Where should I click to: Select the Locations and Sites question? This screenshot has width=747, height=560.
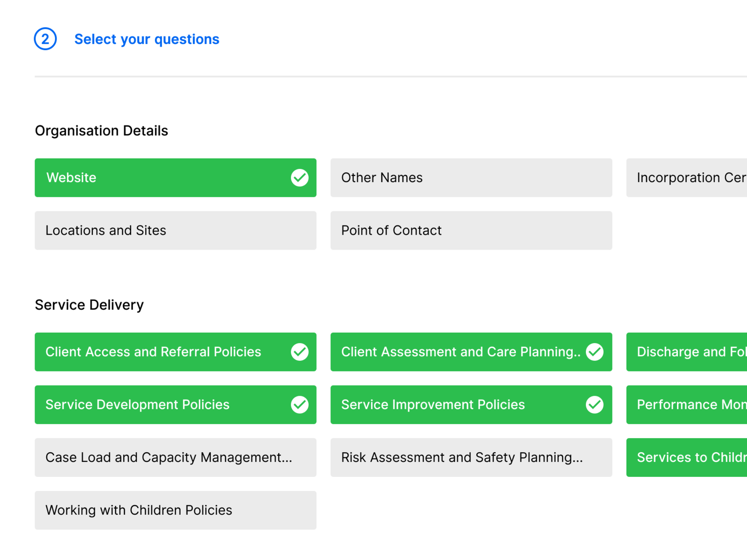175,231
